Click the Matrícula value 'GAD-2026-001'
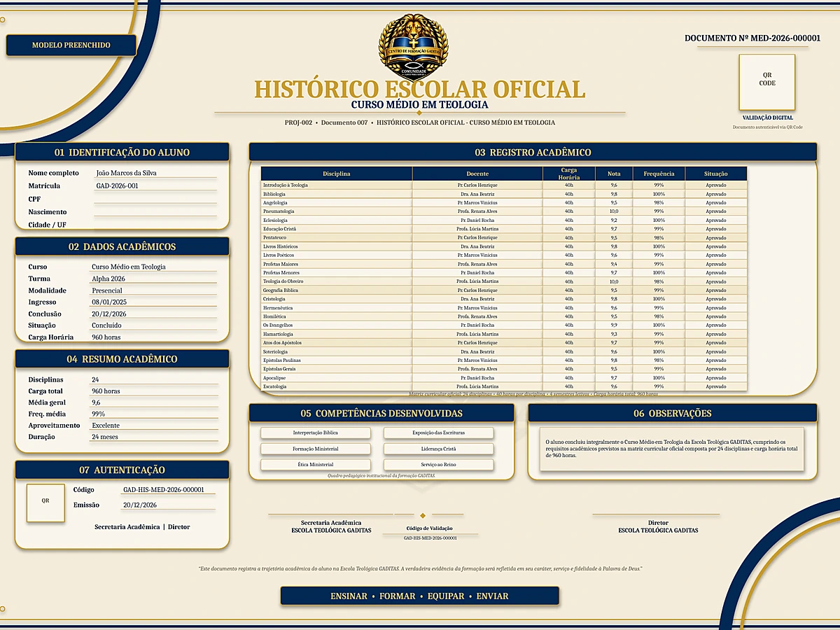The image size is (840, 630). click(117, 186)
